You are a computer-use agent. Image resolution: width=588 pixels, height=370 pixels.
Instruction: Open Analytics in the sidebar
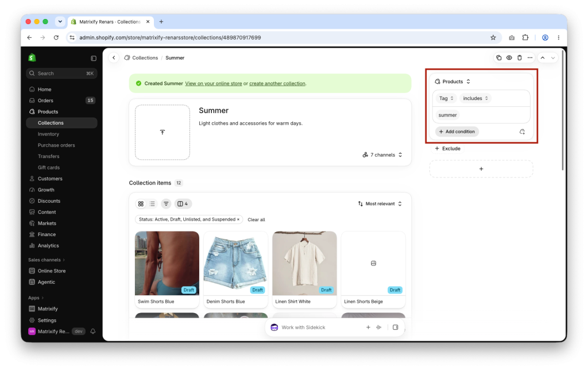click(48, 246)
